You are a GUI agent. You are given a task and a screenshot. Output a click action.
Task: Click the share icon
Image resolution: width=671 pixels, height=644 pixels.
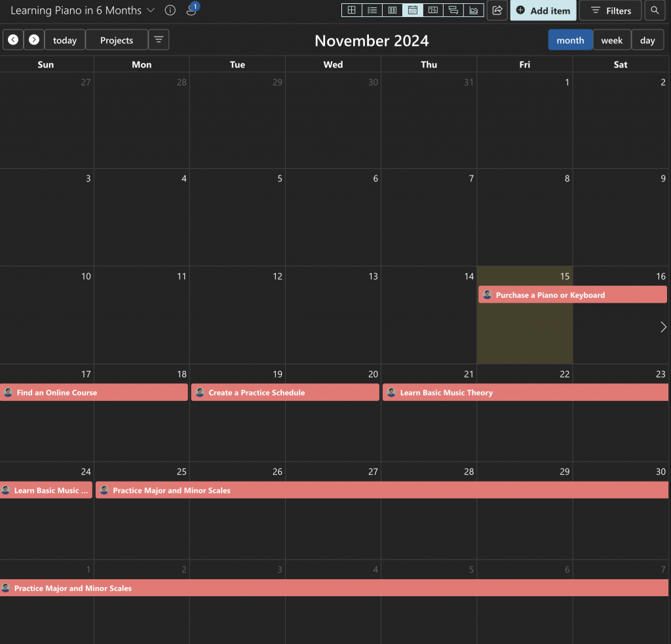497,10
